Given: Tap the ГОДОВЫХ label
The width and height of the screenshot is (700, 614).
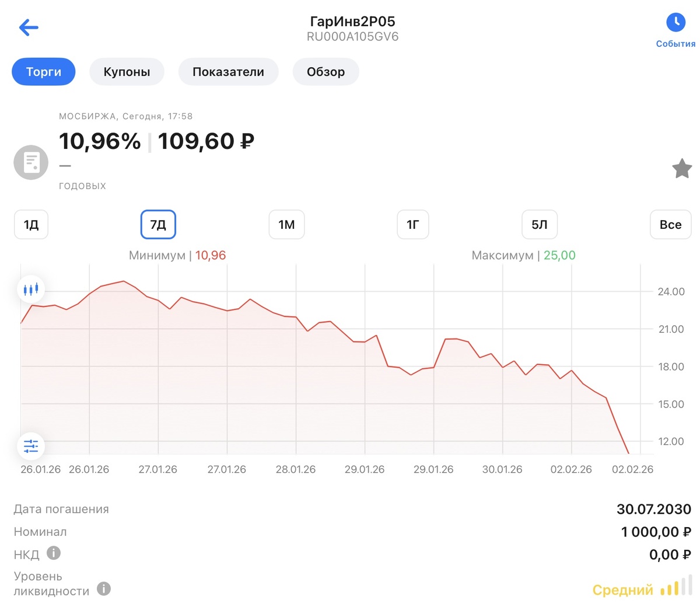Looking at the screenshot, I should point(82,186).
